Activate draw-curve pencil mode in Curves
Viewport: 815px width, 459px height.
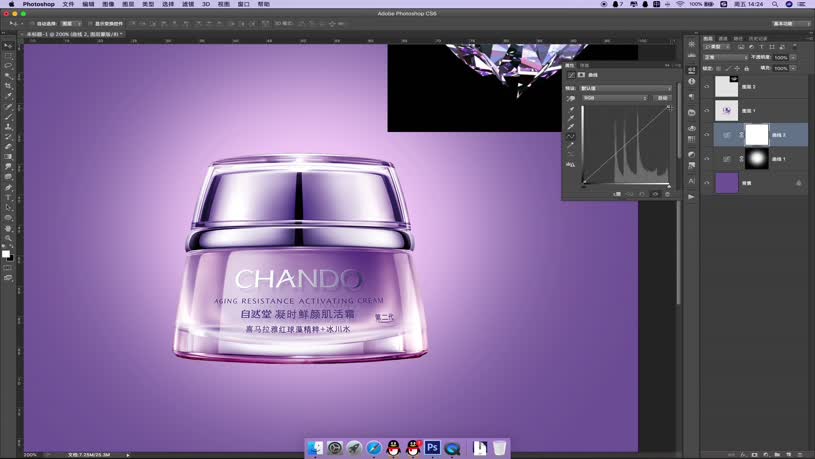[571, 146]
